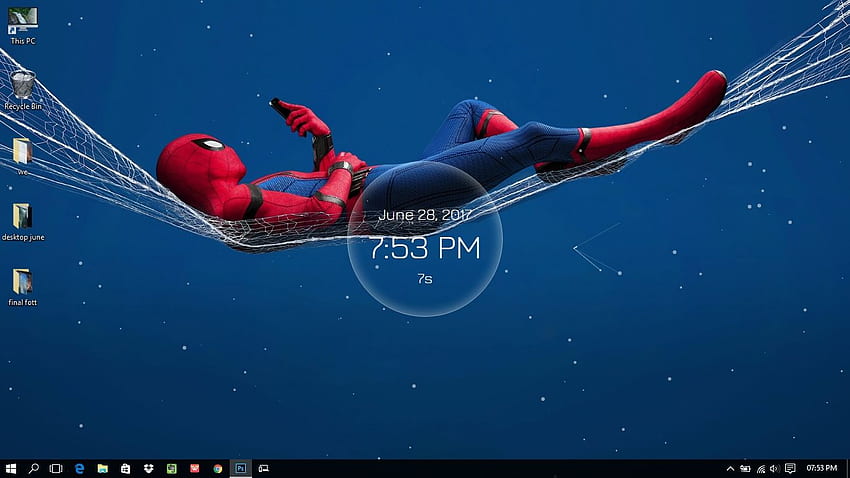Select the Recycle Bin icon
Screen dimensions: 850x478
click(23, 90)
